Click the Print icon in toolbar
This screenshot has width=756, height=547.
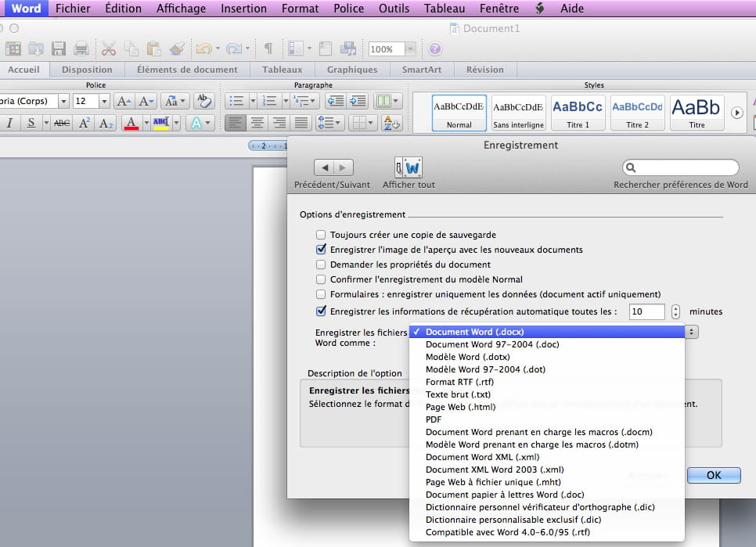click(x=81, y=49)
